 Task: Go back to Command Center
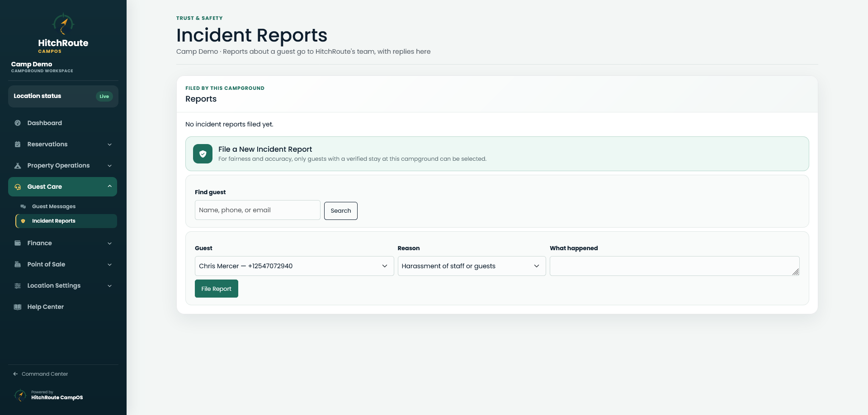click(x=41, y=374)
